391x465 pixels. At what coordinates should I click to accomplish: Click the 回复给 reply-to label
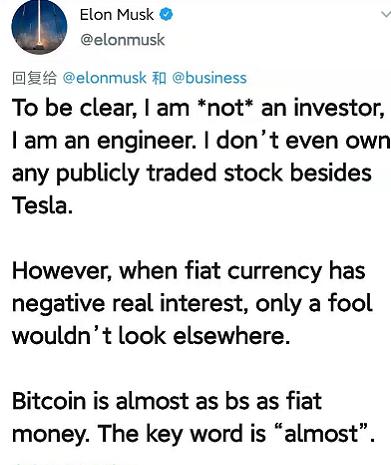coord(34,78)
